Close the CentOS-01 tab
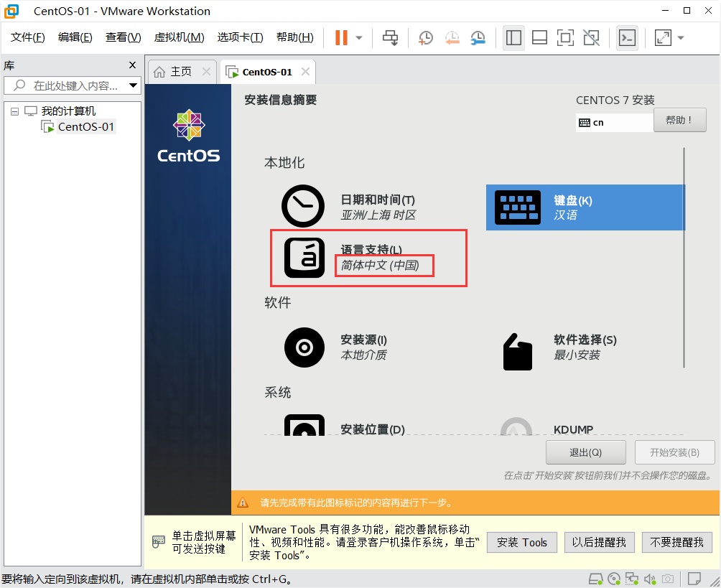Image resolution: width=721 pixels, height=588 pixels. 305,72
